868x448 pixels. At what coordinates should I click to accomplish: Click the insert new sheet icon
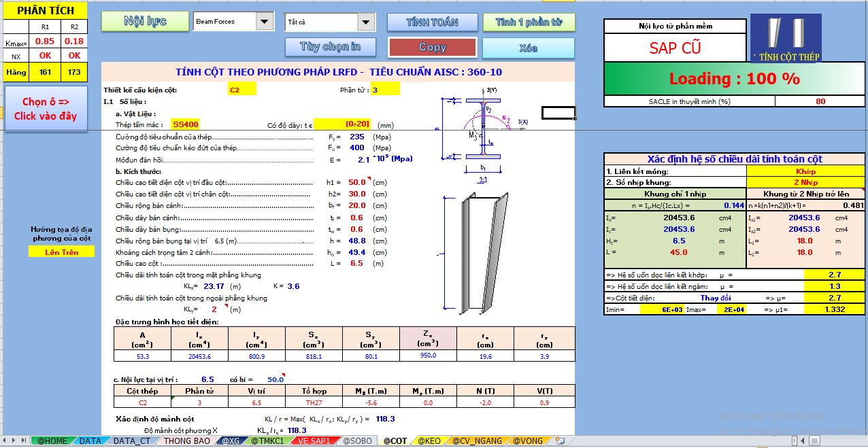coord(561,441)
